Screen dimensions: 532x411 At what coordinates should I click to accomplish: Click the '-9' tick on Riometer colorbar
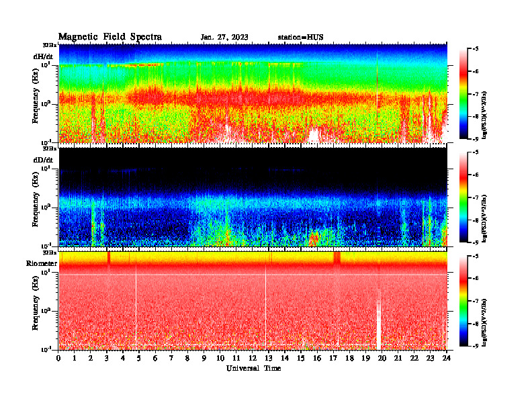[x=476, y=346]
